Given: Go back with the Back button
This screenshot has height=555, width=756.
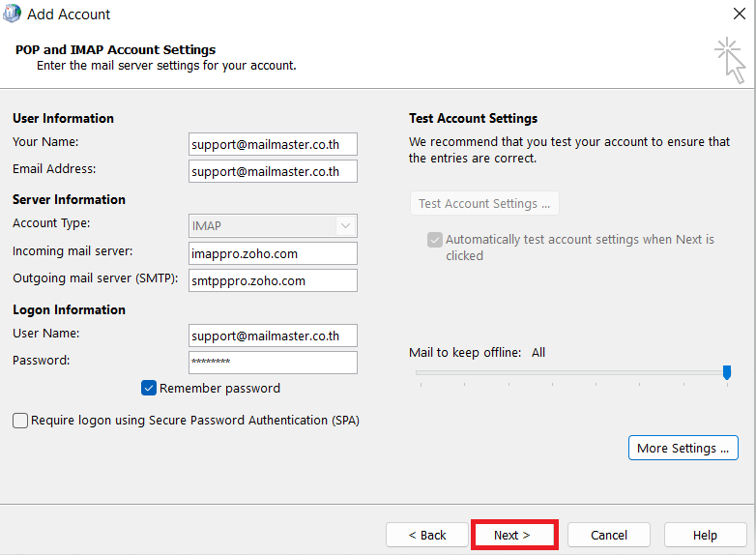Looking at the screenshot, I should tap(427, 535).
